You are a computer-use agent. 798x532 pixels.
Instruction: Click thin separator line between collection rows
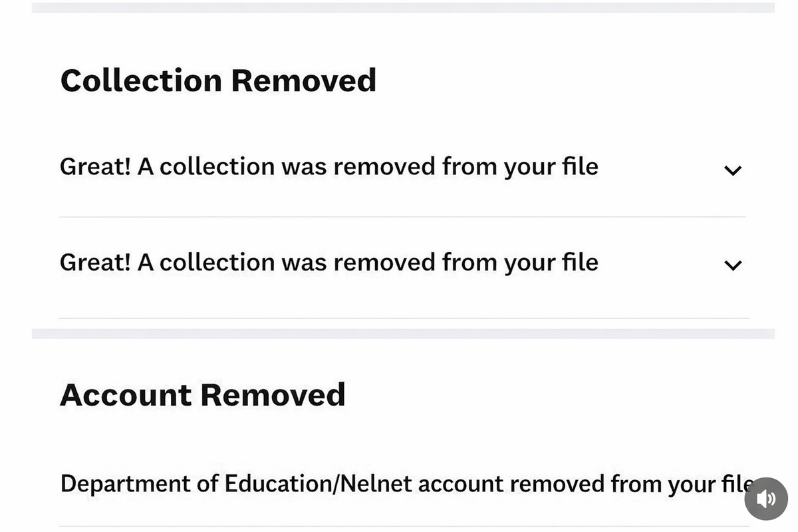click(x=403, y=217)
